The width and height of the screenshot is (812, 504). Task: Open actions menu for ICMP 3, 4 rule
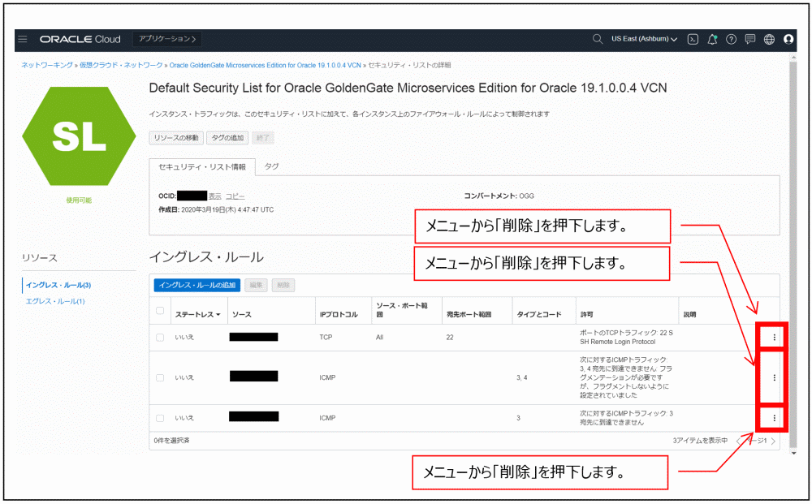click(774, 377)
